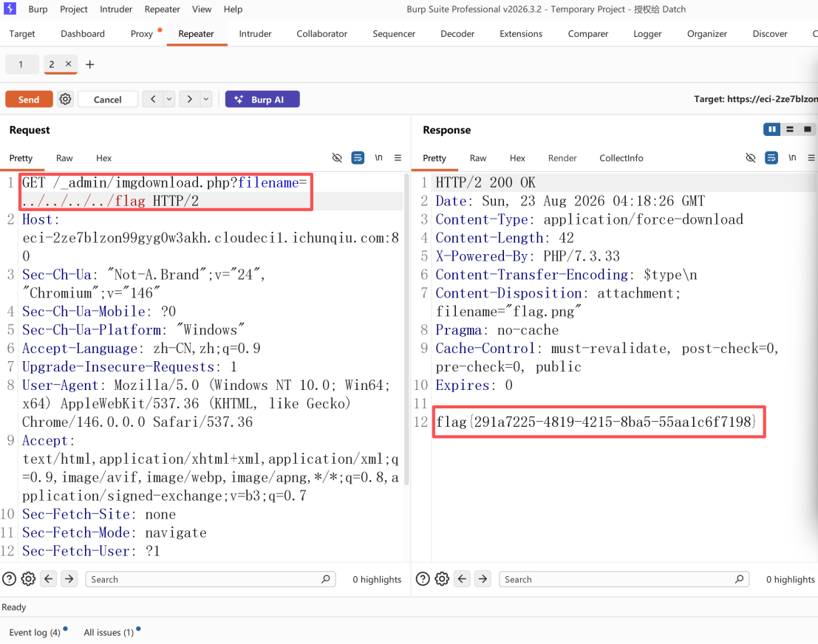Toggle hide non-printable characters in Request

point(337,157)
